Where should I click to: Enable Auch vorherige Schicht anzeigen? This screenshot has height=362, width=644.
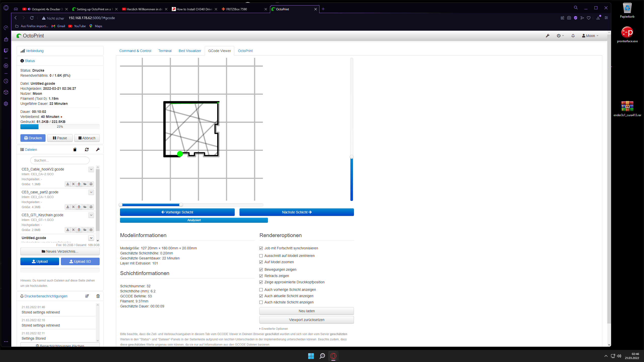[x=261, y=290]
